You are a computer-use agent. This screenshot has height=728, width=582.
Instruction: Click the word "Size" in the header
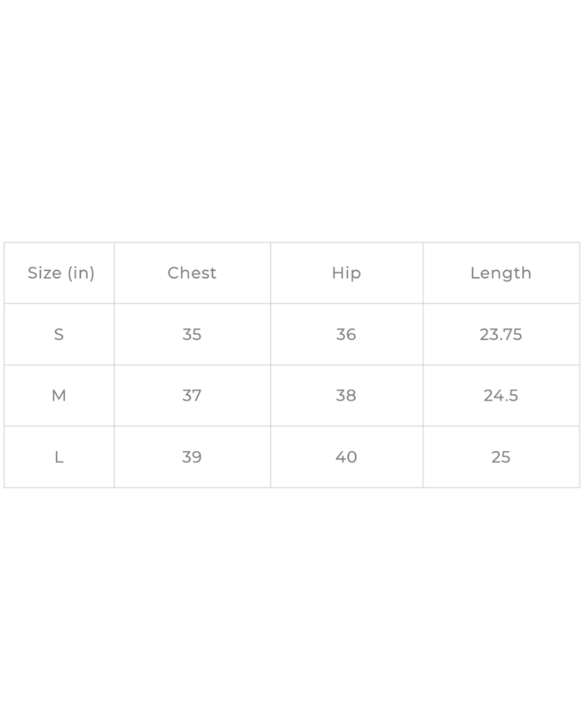45,273
